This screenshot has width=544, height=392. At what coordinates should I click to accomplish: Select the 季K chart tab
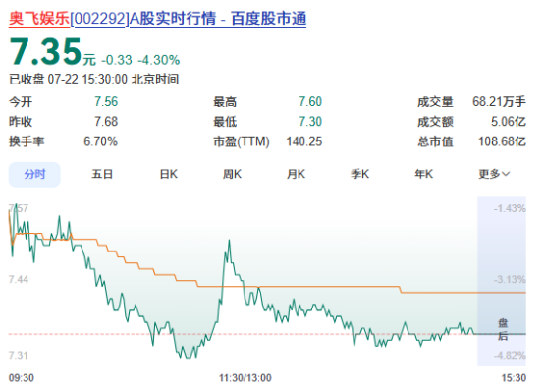359,174
